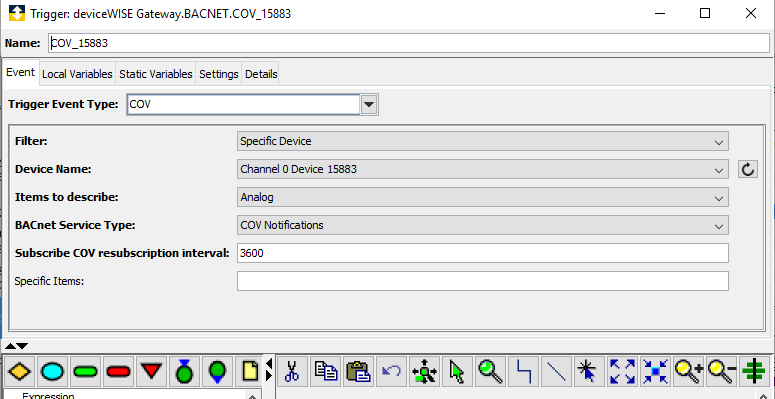
Task: Click the move-with-arrows icon beside Undo
Action: pyautogui.click(x=425, y=371)
